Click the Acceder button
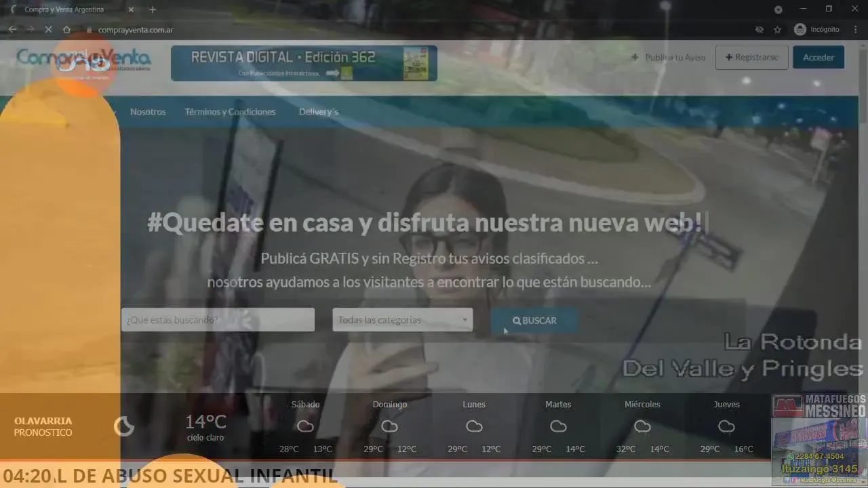 (x=818, y=58)
